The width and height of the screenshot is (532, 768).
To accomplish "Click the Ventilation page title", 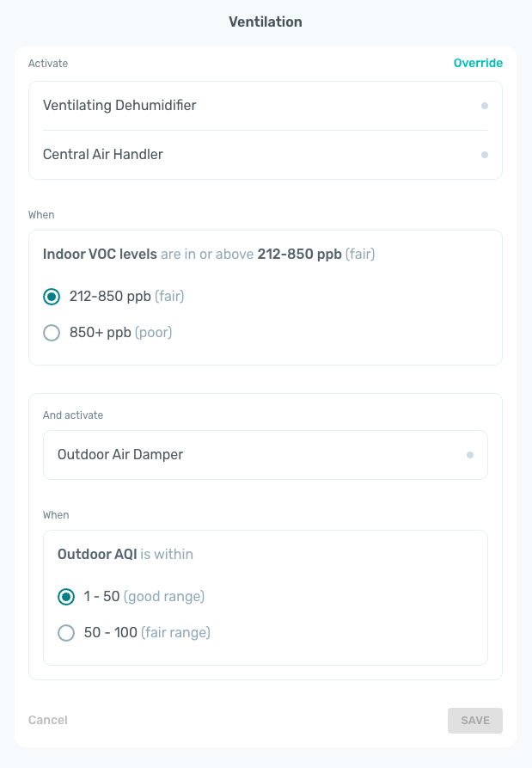I will click(266, 22).
